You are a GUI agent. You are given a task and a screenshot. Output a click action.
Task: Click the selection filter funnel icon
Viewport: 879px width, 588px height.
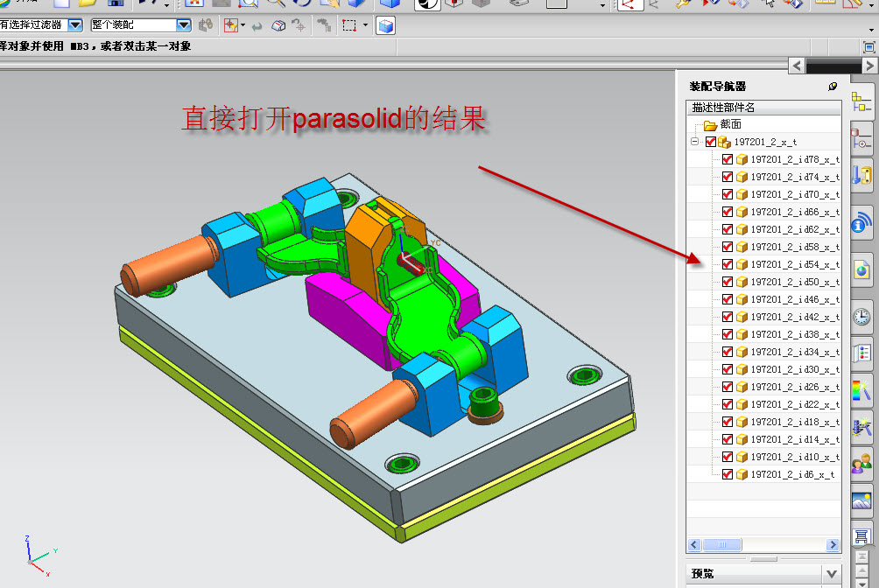[230, 25]
